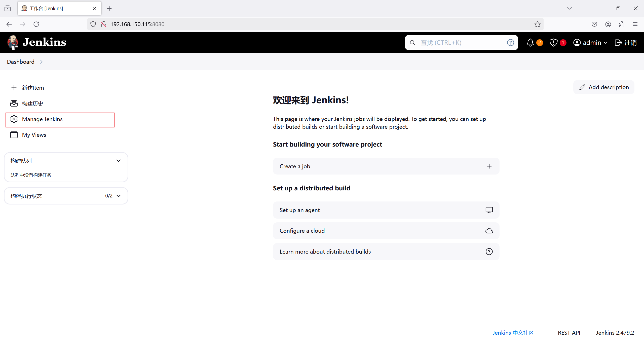Screen dimensions: 644x344
Task: Collapse the 构建执行状态 panel chevron
Action: click(x=119, y=196)
